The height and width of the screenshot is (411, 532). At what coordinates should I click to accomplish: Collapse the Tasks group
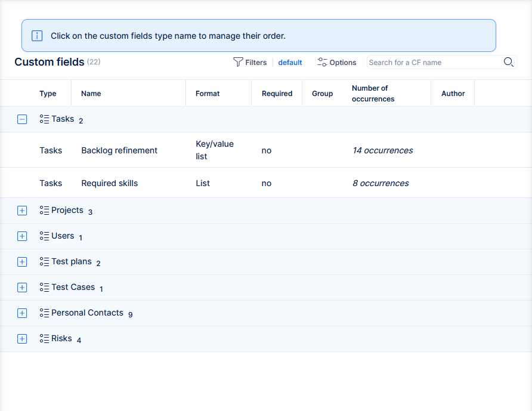(x=22, y=119)
